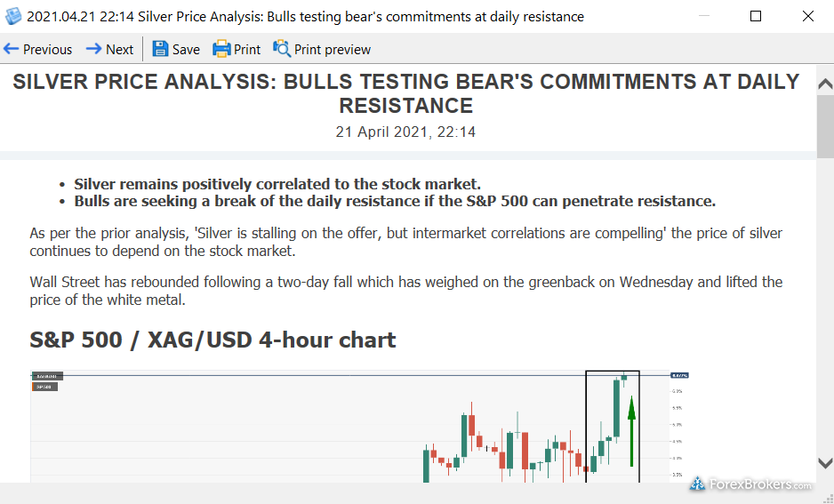Maximize the news article window

point(756,16)
